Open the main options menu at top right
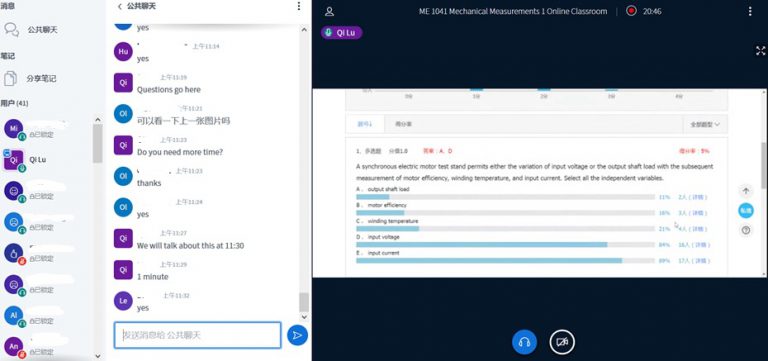 click(x=750, y=11)
